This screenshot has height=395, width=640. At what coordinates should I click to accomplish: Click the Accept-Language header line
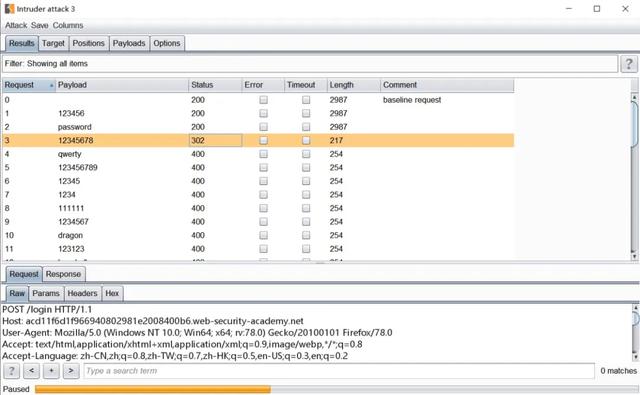pyautogui.click(x=175, y=356)
